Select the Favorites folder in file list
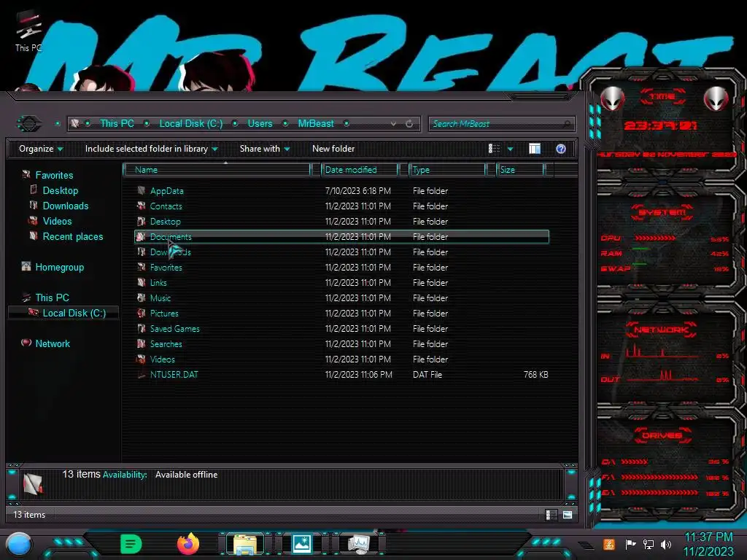 tap(166, 268)
